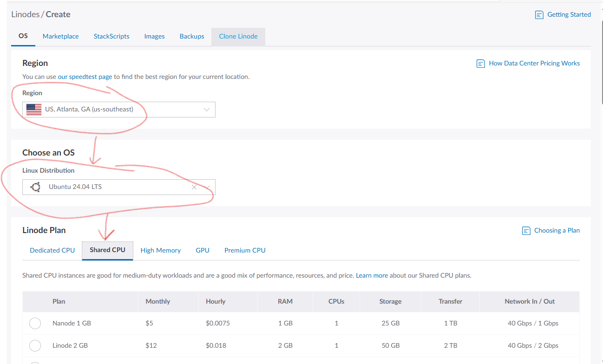603x364 pixels.
Task: Open the Ubuntu 24.04 LTS distribution select
Action: click(119, 187)
